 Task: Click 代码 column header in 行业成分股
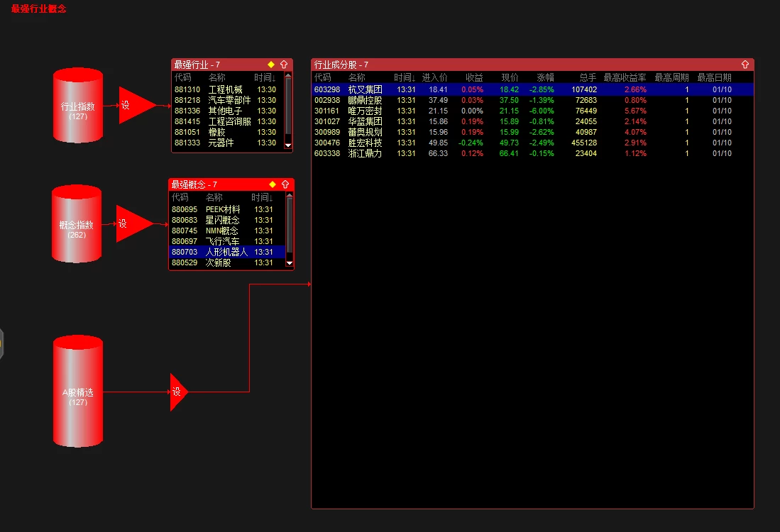click(x=322, y=77)
